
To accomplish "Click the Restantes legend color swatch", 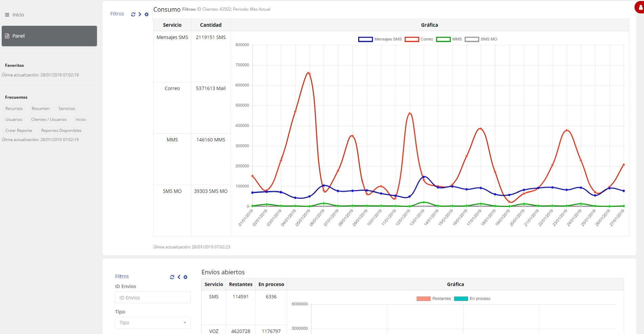I will point(423,299).
